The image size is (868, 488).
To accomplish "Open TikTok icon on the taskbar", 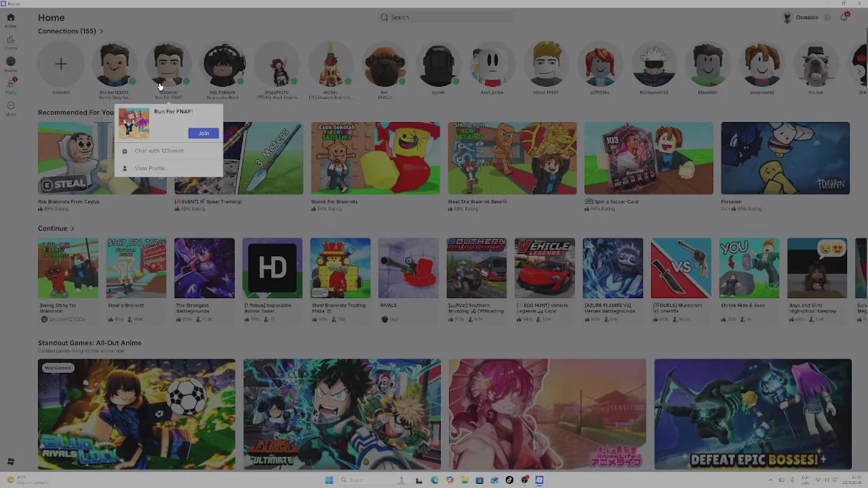I will (x=509, y=480).
